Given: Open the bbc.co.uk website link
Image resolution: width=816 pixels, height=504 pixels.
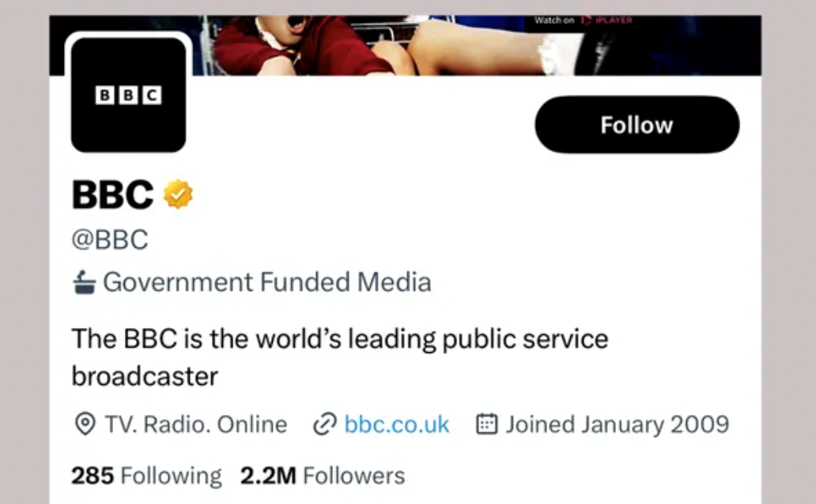Looking at the screenshot, I should (397, 425).
